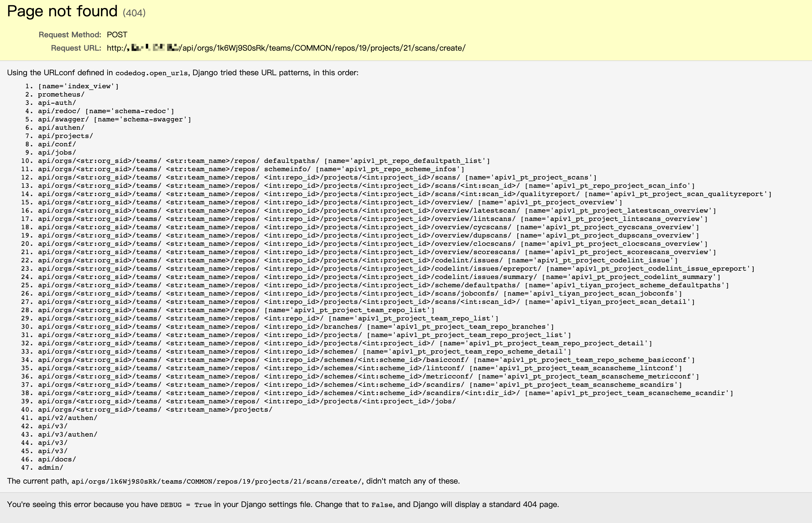
Task: Click the api/swagger/ schema-swagger pattern
Action: (x=114, y=120)
